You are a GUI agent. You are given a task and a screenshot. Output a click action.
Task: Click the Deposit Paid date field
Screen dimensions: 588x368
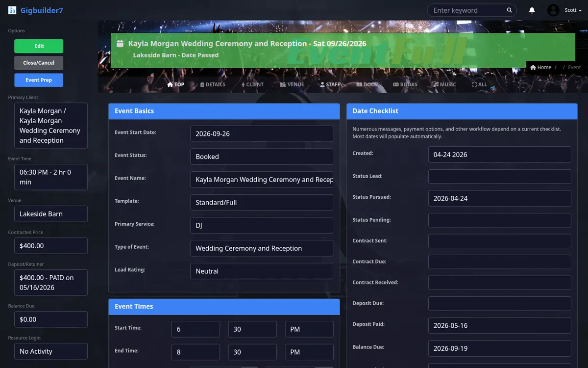(x=499, y=325)
